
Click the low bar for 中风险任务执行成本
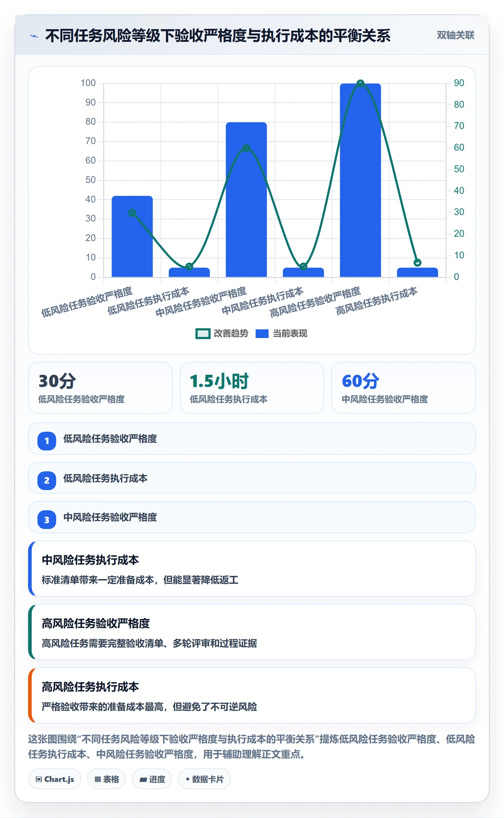coord(303,272)
